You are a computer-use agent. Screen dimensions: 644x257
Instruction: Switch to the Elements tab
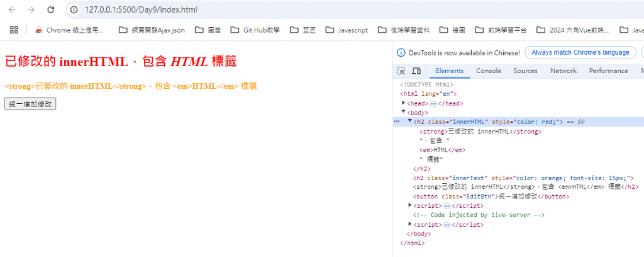[450, 71]
